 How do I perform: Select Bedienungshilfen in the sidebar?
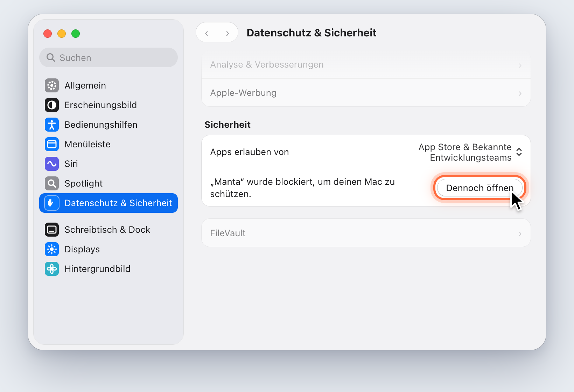[108, 125]
